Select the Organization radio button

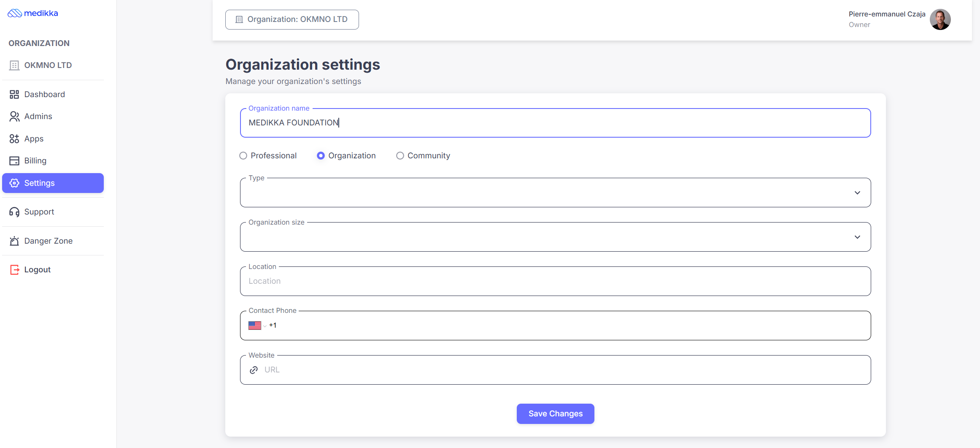click(x=321, y=156)
